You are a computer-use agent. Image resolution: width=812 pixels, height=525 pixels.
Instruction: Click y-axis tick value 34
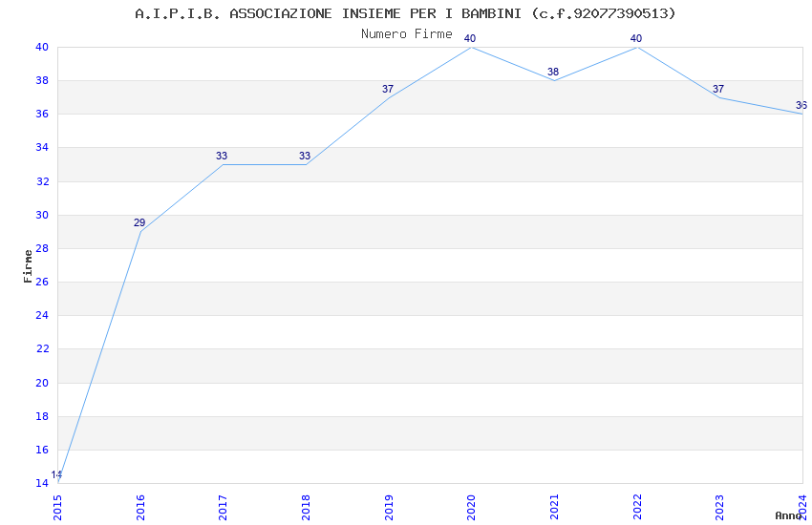tap(42, 147)
